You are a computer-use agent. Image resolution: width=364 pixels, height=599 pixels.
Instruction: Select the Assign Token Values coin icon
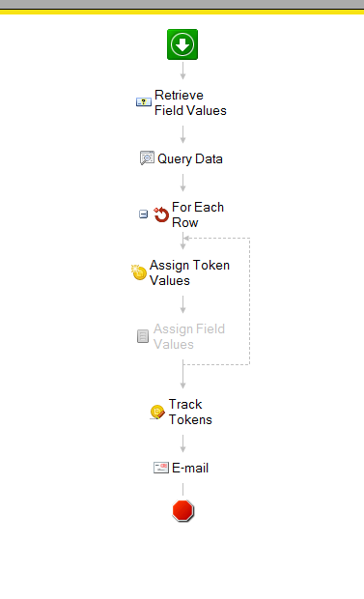(x=139, y=272)
